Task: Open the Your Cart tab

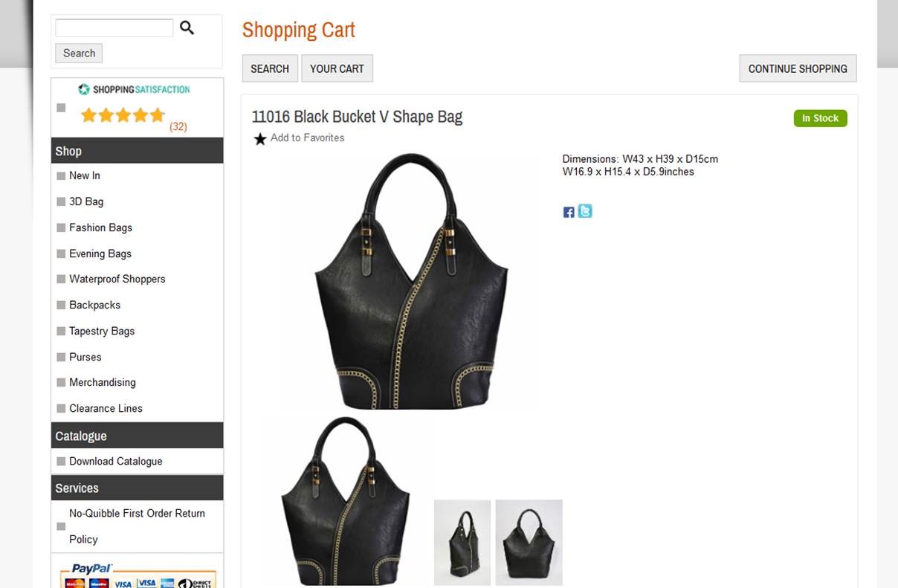Action: (337, 68)
